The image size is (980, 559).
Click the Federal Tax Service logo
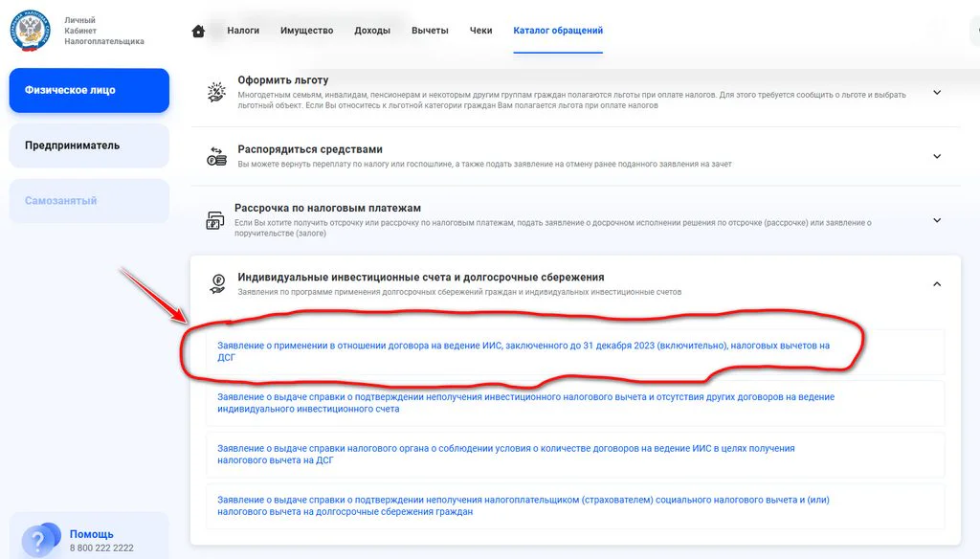pyautogui.click(x=30, y=30)
